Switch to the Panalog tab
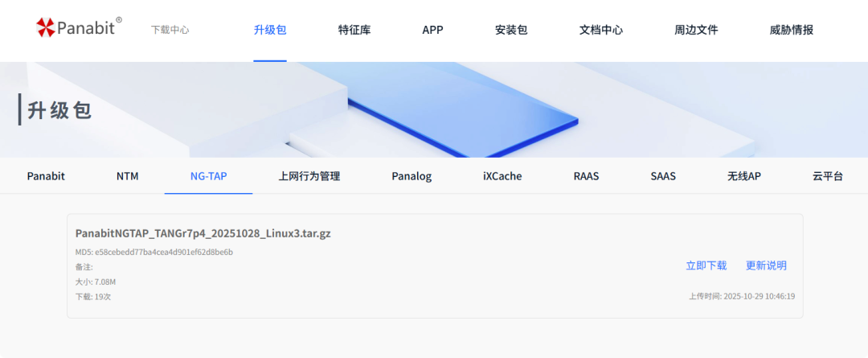 pos(411,176)
